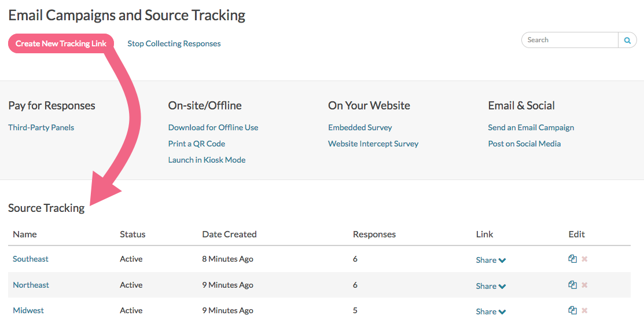Copy the Southeast tracking link icon
Image resolution: width=644 pixels, height=330 pixels.
pos(572,259)
